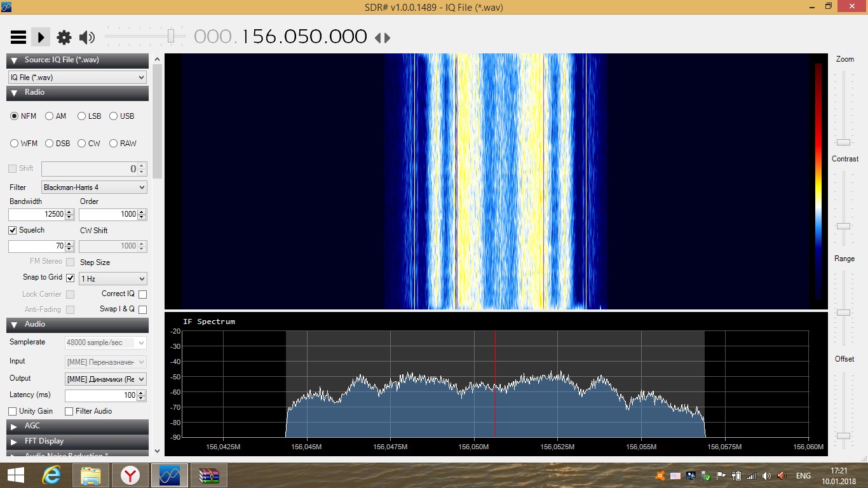Toggle Snap to Grid checkbox
Screen dimensions: 868x488
point(71,278)
